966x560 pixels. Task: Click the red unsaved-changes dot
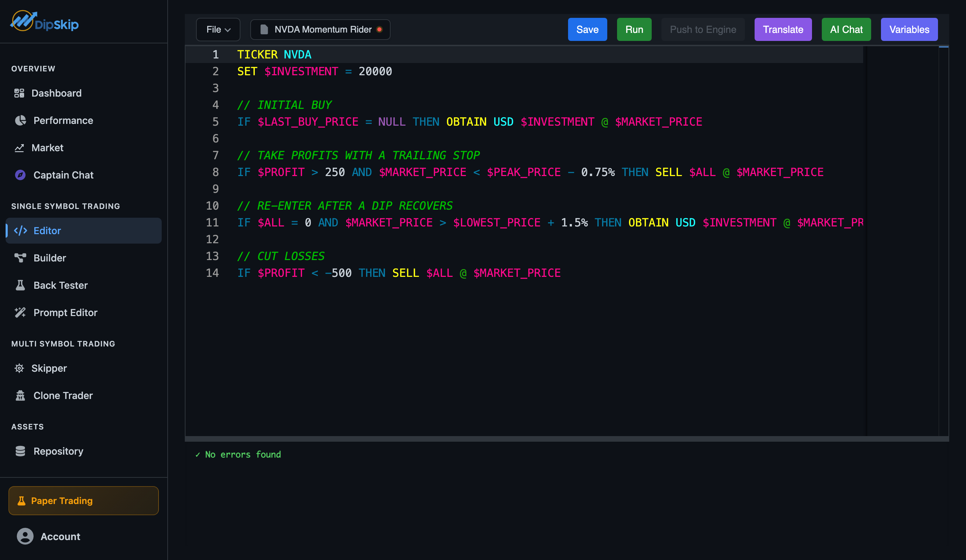click(379, 29)
